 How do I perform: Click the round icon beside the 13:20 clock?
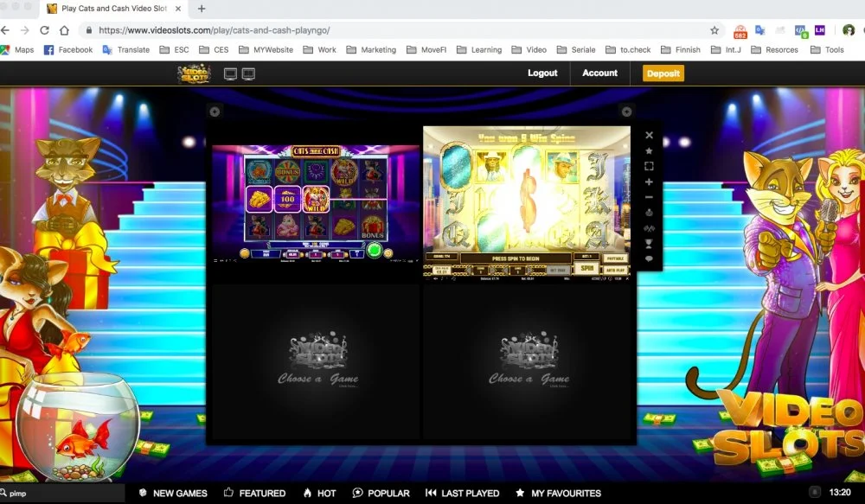(x=814, y=492)
